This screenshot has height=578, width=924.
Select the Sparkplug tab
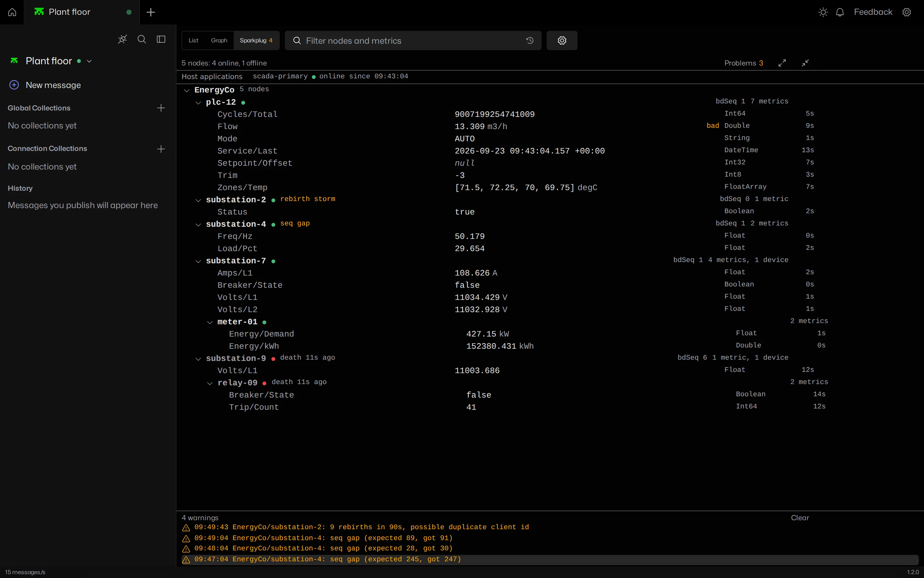click(256, 40)
